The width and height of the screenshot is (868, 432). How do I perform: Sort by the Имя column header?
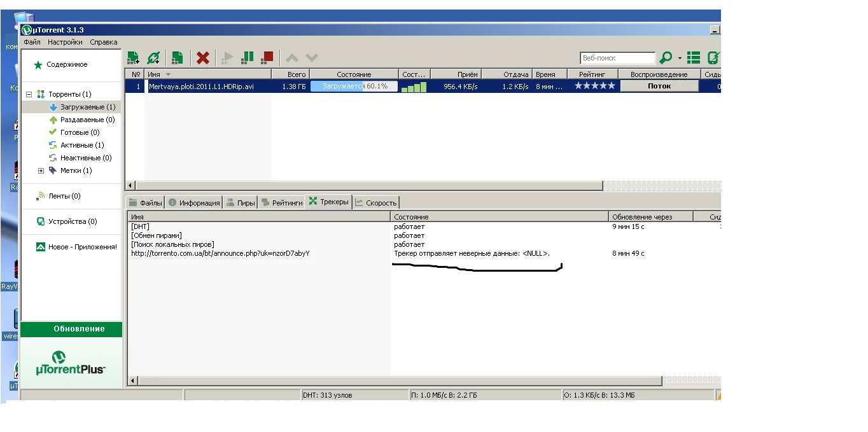click(209, 74)
